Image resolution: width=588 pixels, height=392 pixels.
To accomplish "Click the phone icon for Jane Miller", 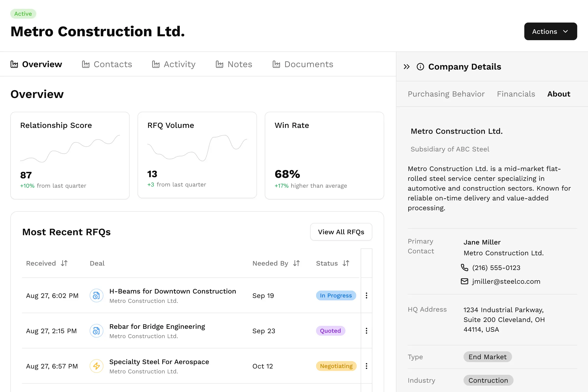I will [464, 268].
